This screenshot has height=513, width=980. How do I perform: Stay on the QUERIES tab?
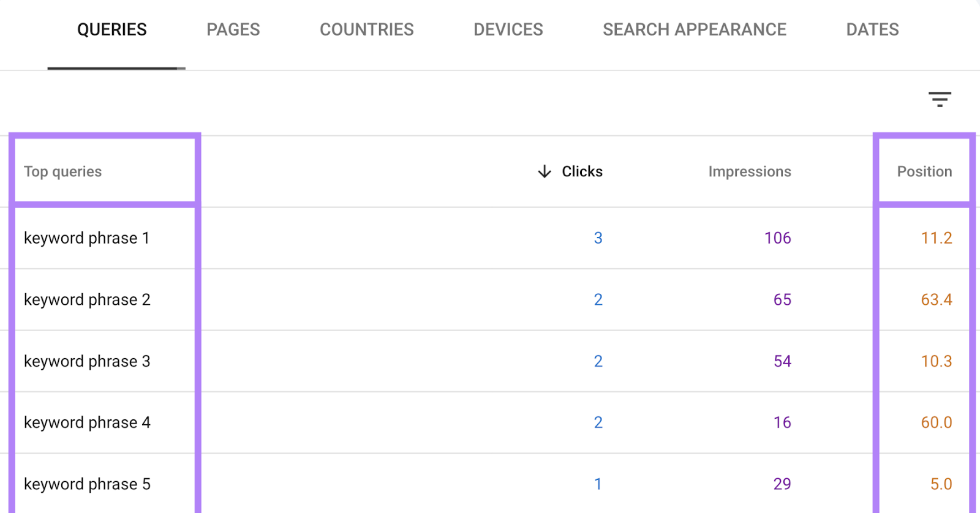[x=112, y=29]
